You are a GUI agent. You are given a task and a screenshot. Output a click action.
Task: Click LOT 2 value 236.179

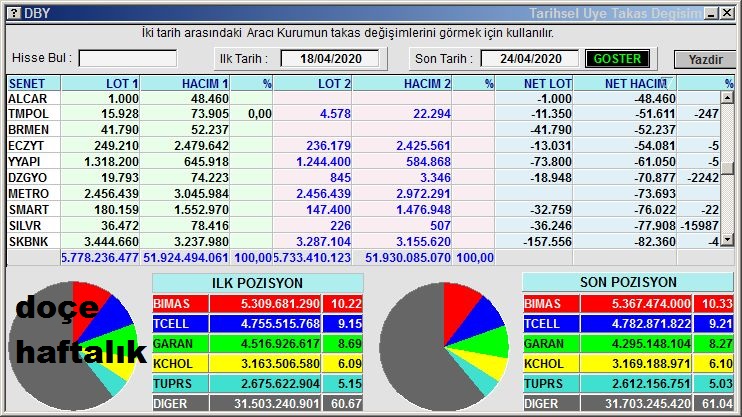click(328, 146)
